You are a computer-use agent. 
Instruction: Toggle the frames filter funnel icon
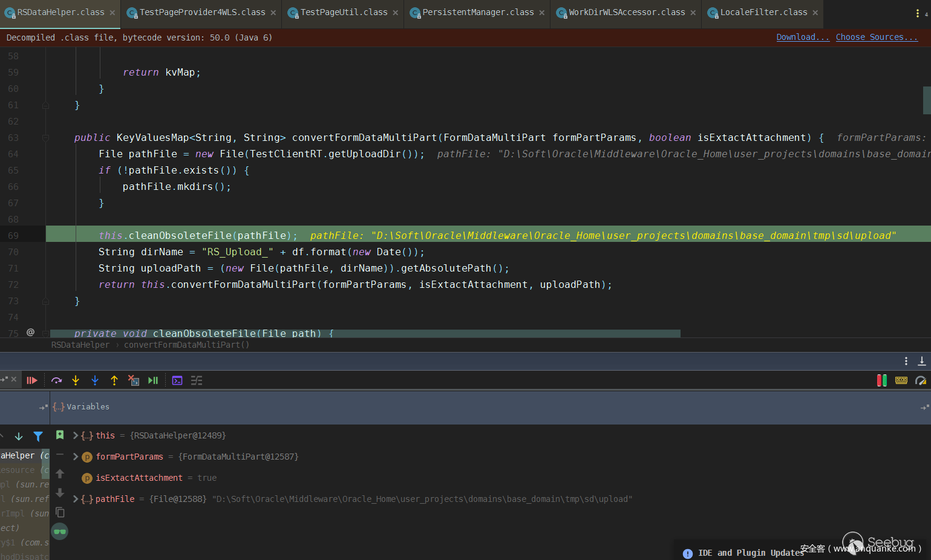[38, 436]
